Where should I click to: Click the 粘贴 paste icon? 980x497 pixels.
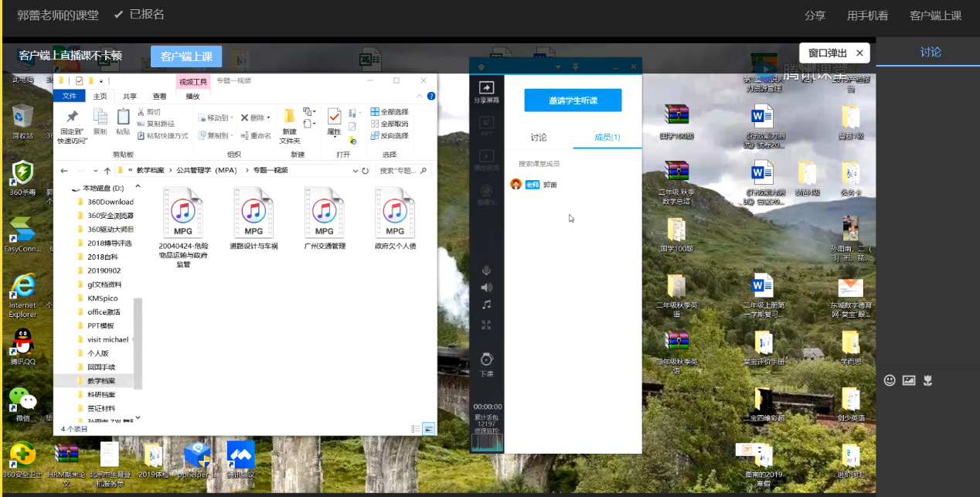pyautogui.click(x=123, y=116)
